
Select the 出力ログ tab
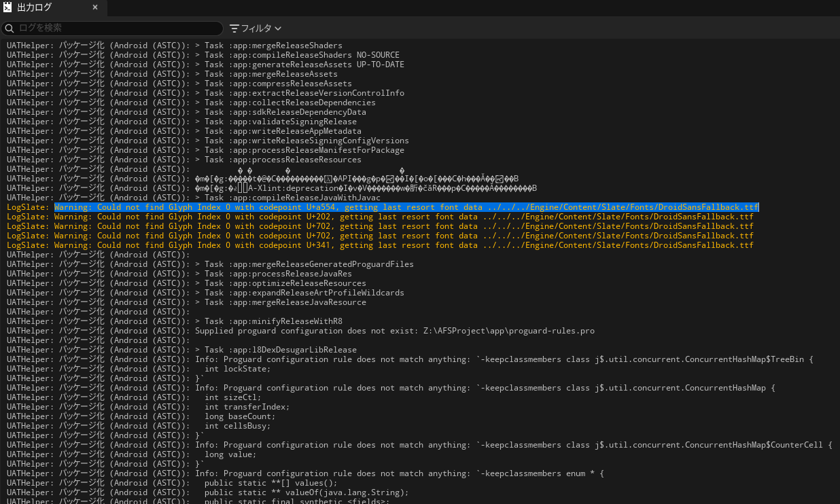click(x=53, y=7)
